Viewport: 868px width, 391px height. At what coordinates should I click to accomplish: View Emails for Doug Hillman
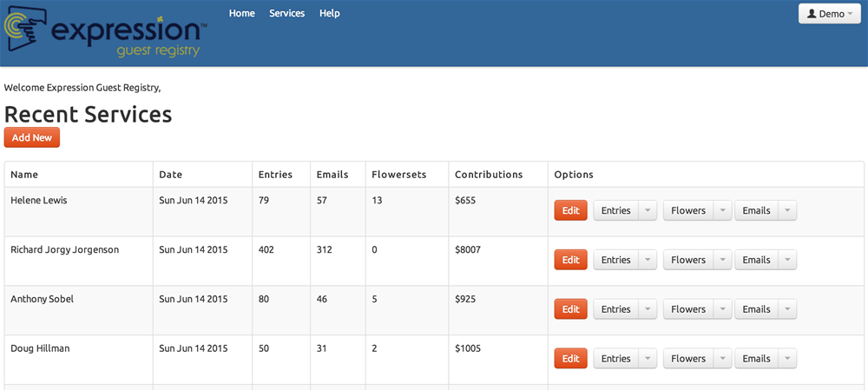(757, 358)
